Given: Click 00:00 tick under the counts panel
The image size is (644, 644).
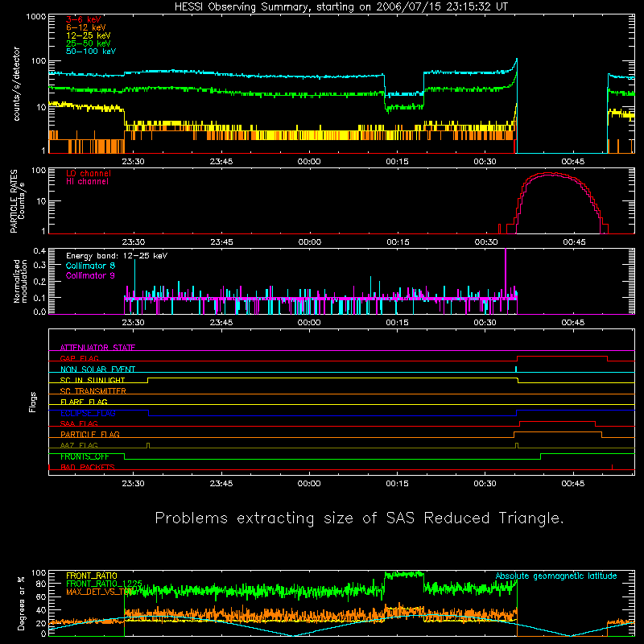Looking at the screenshot, I should pos(309,162).
